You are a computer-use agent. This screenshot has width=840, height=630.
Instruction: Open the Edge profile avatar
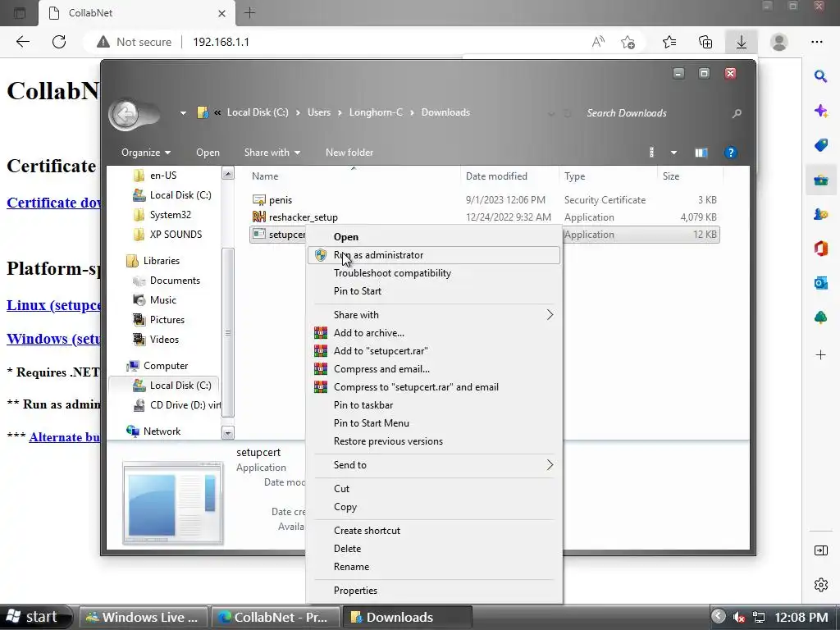(779, 42)
